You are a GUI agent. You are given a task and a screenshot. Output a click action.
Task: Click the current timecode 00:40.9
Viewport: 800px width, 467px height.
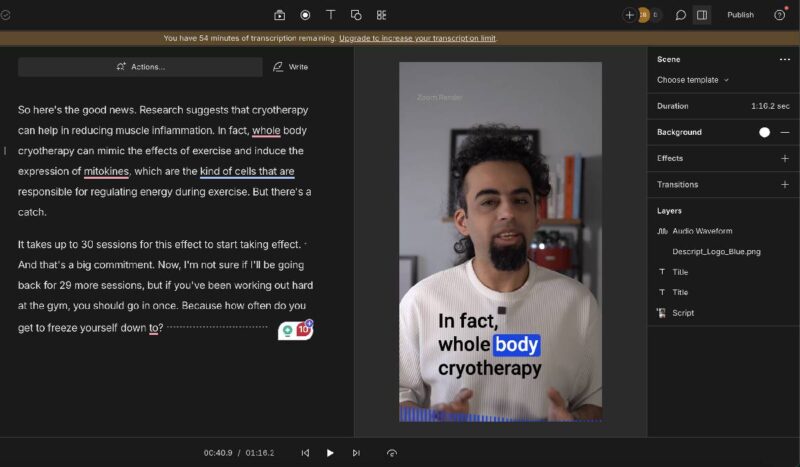(218, 453)
